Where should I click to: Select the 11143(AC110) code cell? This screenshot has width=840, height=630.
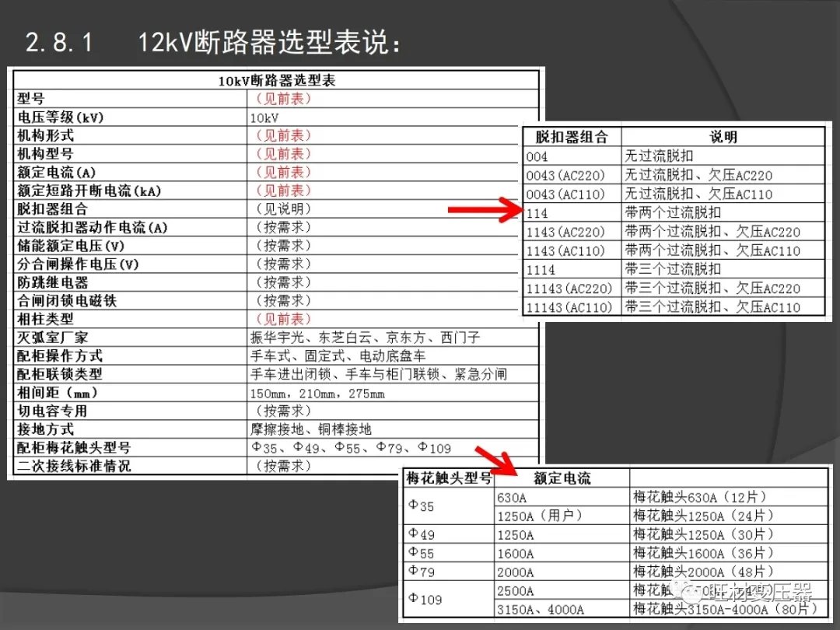pyautogui.click(x=572, y=307)
